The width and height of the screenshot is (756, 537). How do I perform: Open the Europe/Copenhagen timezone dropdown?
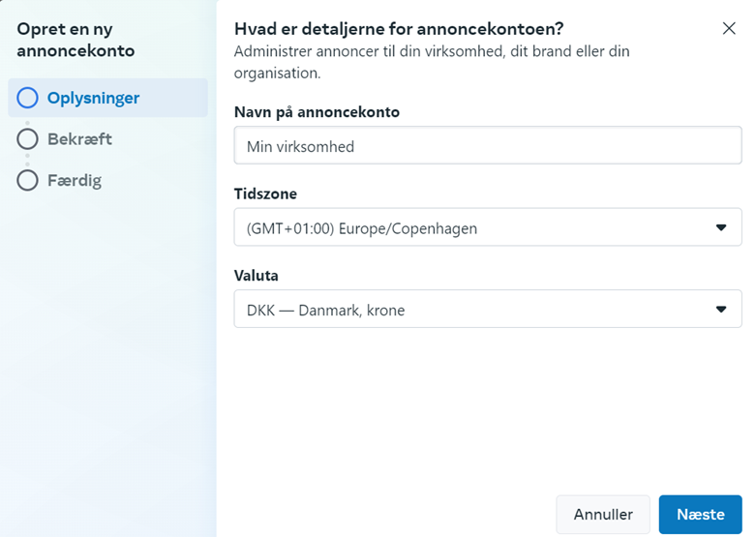[474, 228]
